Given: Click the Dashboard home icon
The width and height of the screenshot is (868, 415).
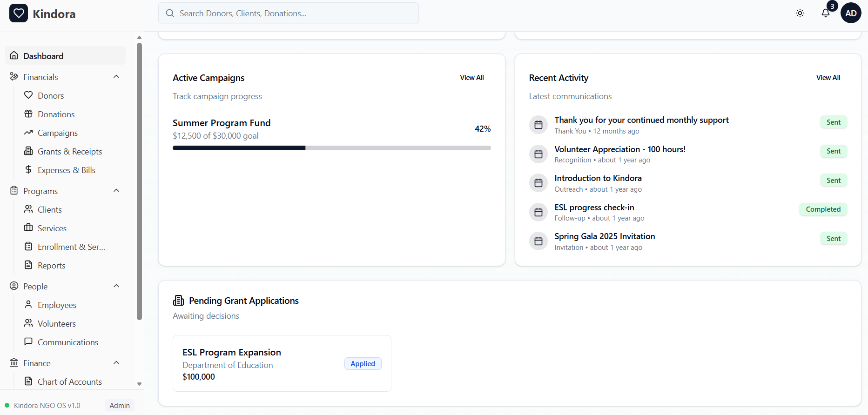Looking at the screenshot, I should [14, 55].
